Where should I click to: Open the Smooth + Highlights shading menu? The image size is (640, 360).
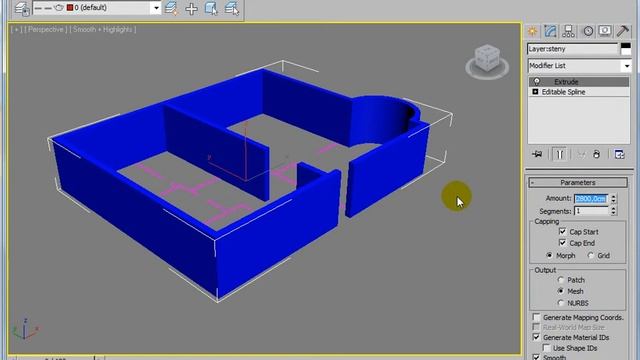103,29
